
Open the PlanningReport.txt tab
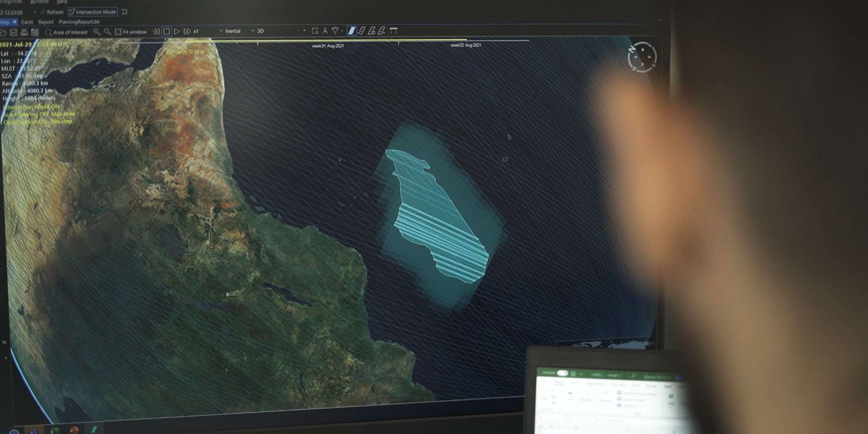coord(79,22)
